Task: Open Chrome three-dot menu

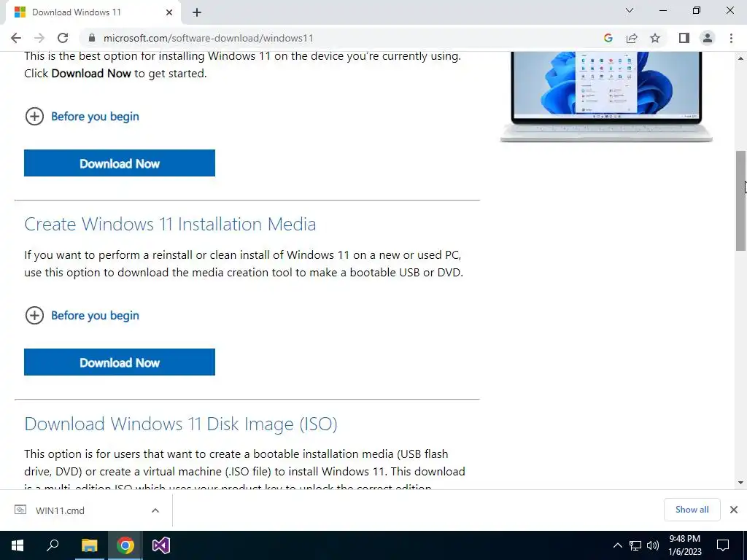Action: click(x=731, y=38)
